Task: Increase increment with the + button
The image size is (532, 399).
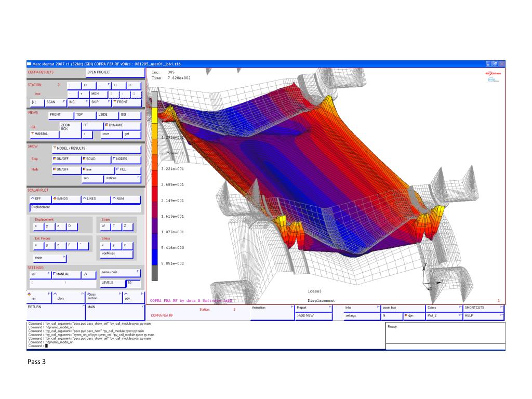Action: click(x=84, y=94)
